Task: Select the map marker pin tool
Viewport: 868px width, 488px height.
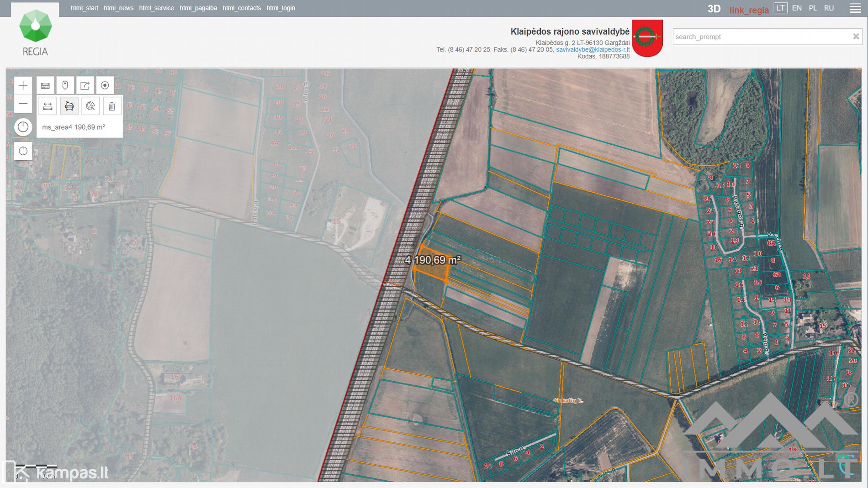Action: pos(65,85)
